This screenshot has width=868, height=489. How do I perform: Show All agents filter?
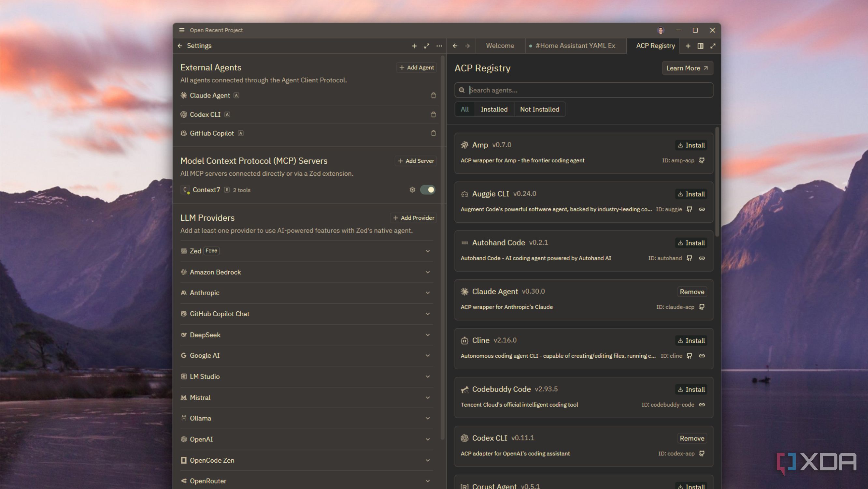click(x=465, y=109)
